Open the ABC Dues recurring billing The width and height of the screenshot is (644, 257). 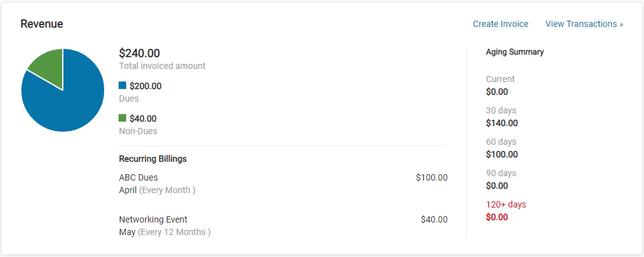[x=138, y=177]
